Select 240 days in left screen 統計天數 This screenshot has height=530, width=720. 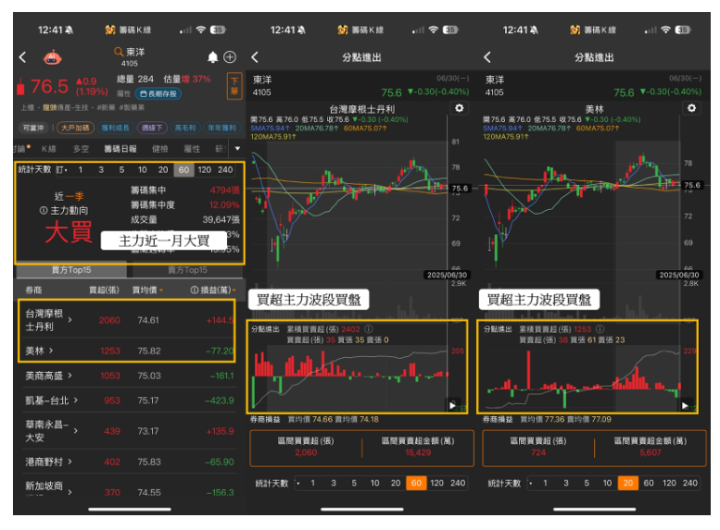(225, 170)
